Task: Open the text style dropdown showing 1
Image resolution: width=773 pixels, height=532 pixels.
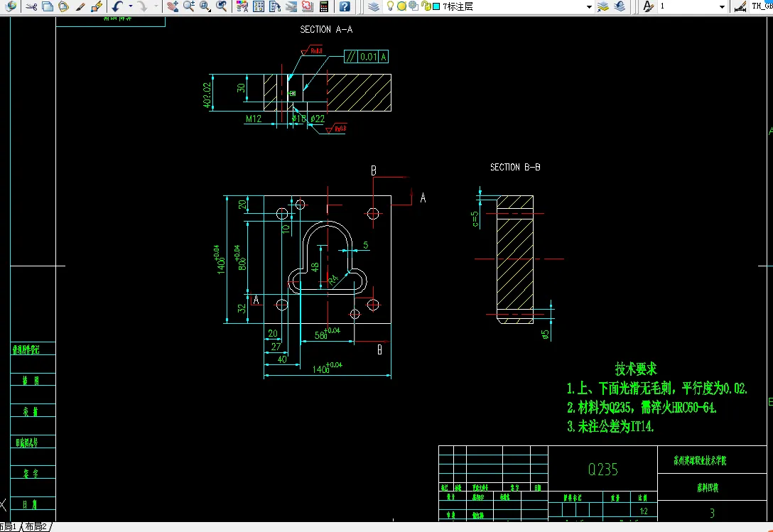Action: (722, 7)
